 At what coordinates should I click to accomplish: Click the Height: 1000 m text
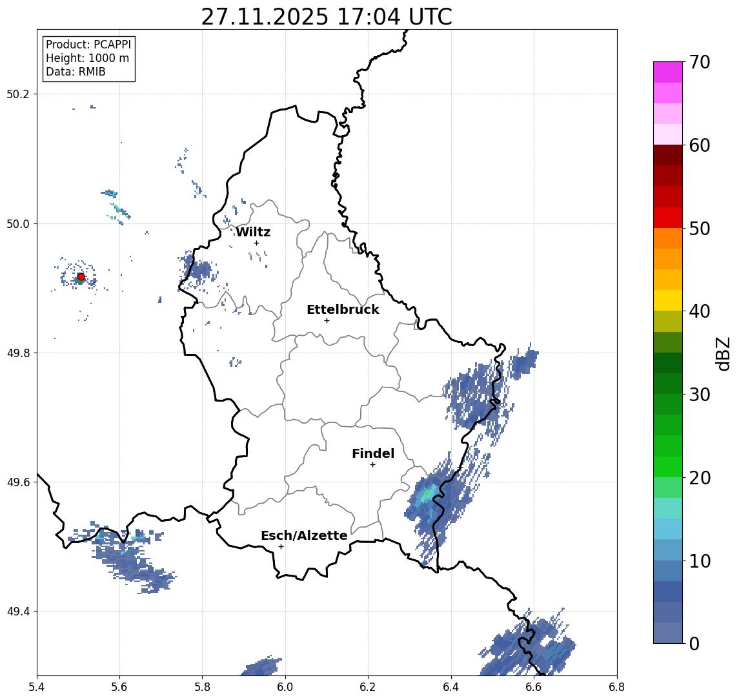[87, 58]
